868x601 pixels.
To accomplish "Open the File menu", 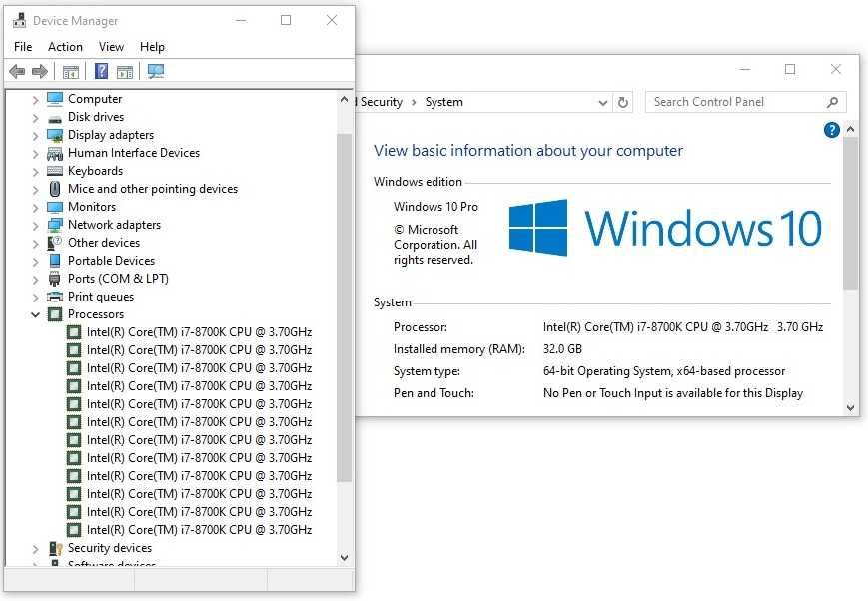I will [x=23, y=47].
